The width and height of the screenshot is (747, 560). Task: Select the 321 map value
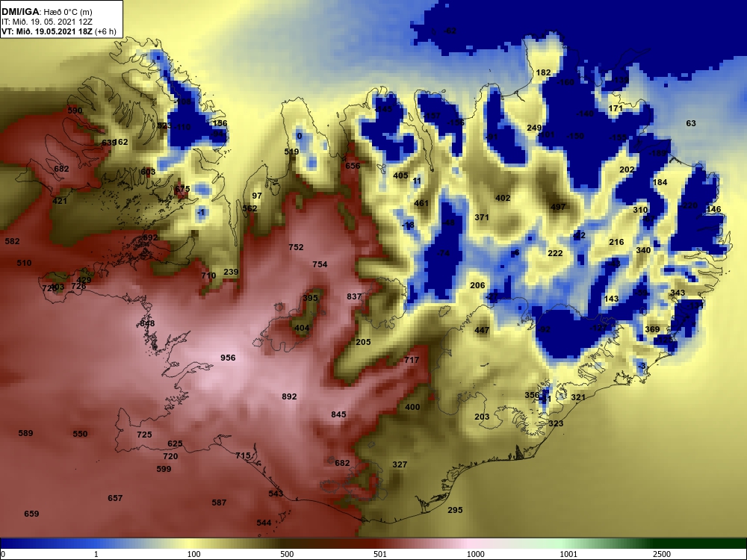point(578,397)
